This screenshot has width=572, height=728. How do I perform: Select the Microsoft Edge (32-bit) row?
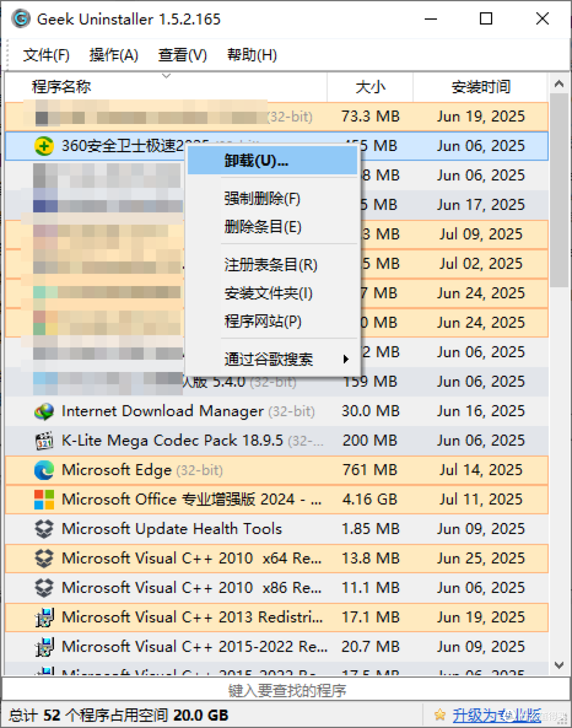tap(277, 470)
